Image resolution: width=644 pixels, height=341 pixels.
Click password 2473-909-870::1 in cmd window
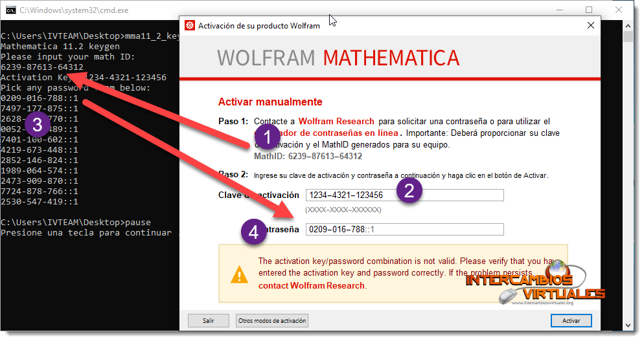click(x=40, y=181)
